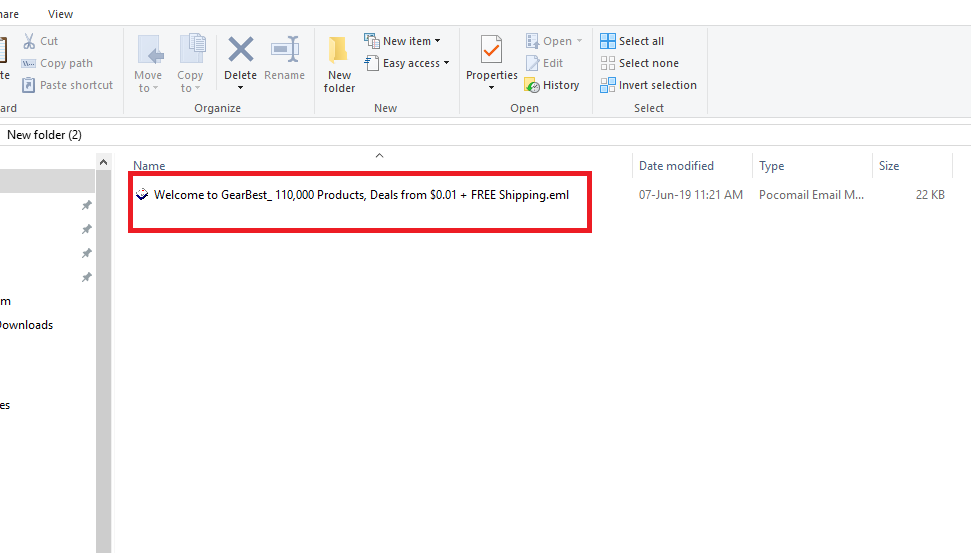Select the Welcome to GearBest .eml file
This screenshot has width=971, height=553.
pos(361,195)
